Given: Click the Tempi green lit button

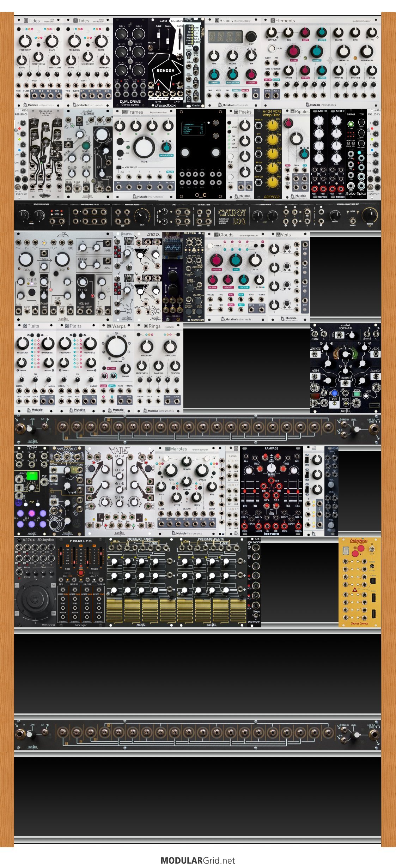Looking at the screenshot, I should coord(32,476).
